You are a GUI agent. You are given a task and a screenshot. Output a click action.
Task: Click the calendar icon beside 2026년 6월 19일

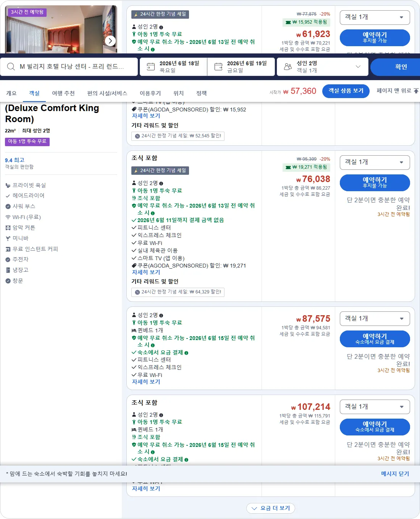pyautogui.click(x=218, y=67)
